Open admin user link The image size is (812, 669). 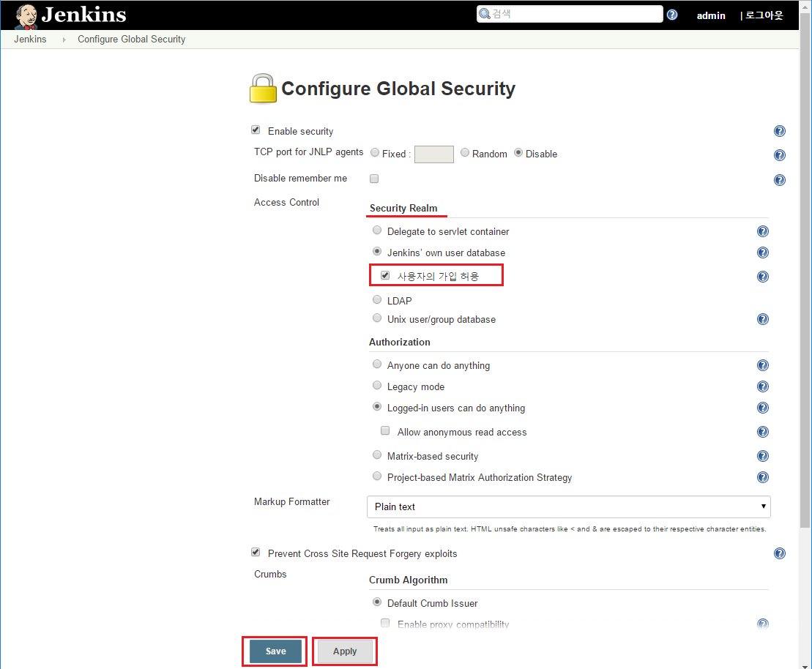click(711, 15)
